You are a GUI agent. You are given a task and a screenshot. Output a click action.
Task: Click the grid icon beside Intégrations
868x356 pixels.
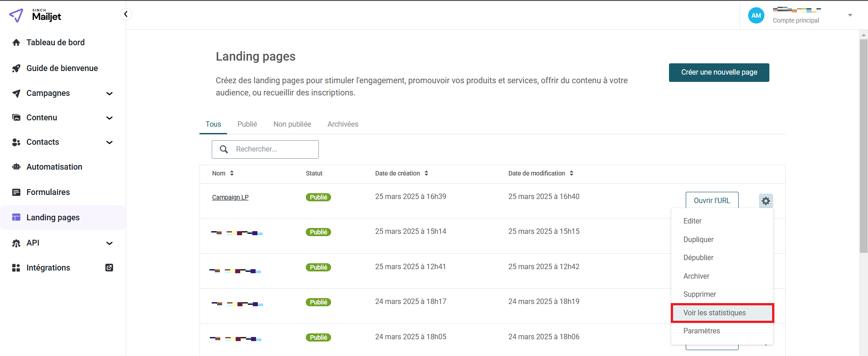pyautogui.click(x=16, y=268)
